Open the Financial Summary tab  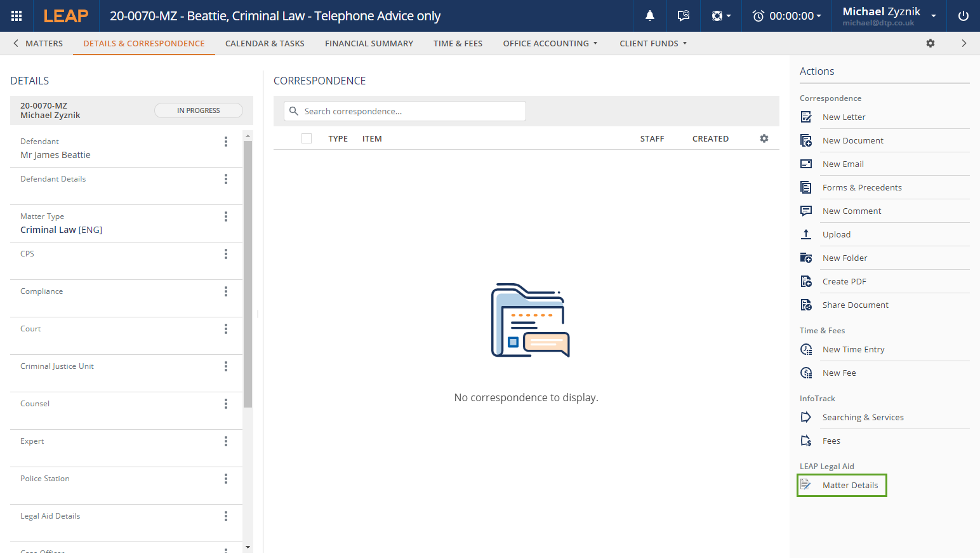[369, 43]
